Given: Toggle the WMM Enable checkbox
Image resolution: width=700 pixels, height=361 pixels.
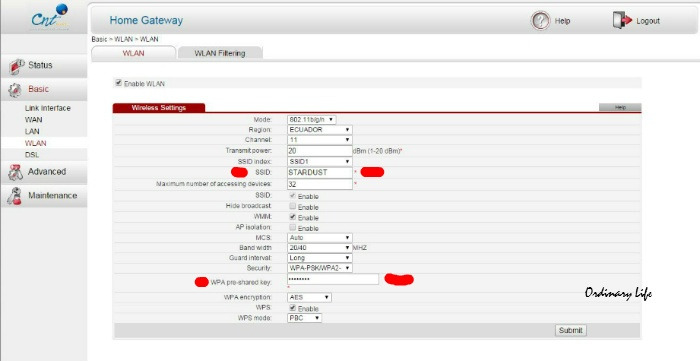Looking at the screenshot, I should [292, 217].
